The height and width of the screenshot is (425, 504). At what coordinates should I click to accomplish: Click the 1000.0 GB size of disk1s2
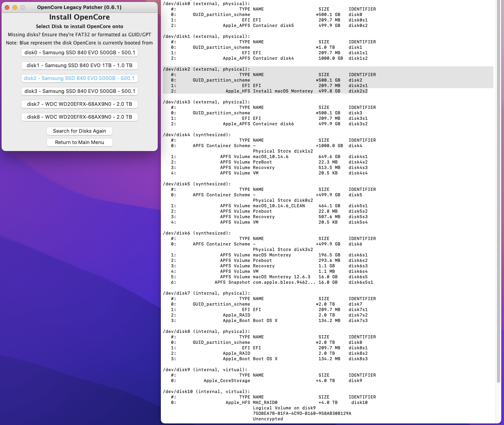[x=331, y=58]
